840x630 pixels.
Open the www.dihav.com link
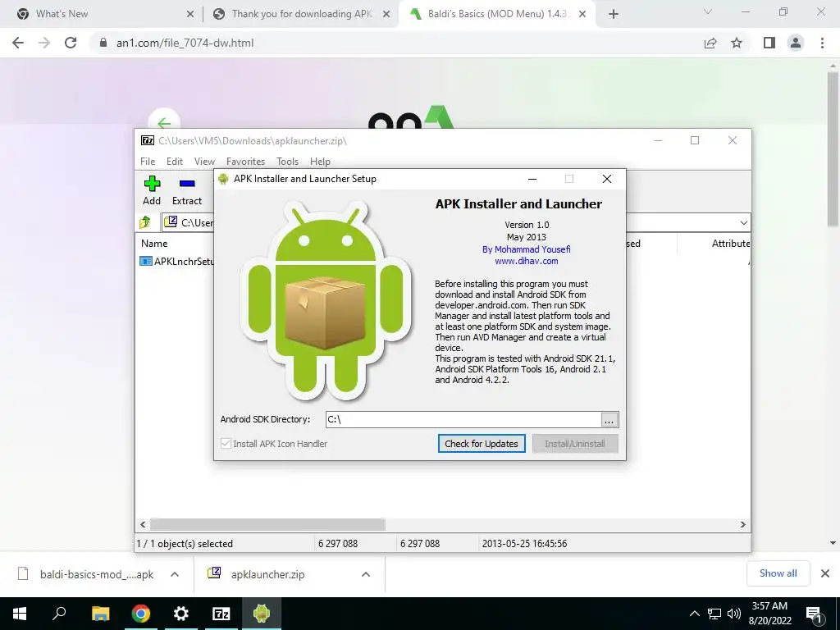tap(526, 261)
